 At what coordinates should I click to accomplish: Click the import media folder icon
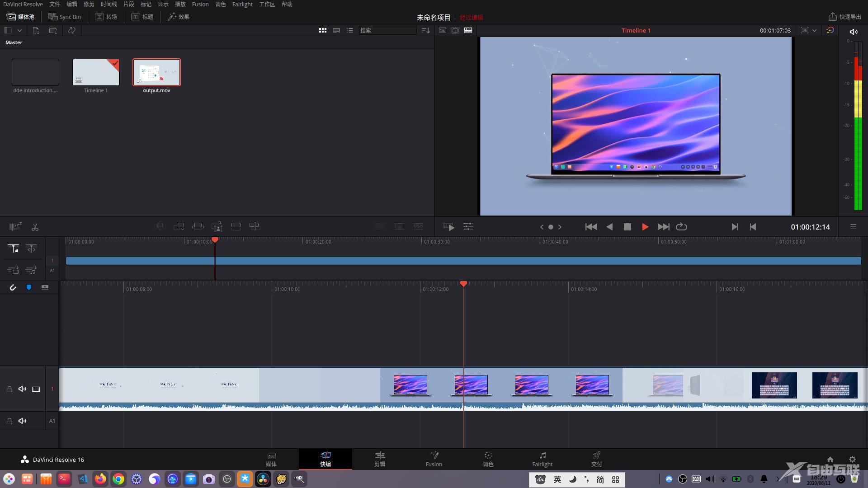point(53,30)
